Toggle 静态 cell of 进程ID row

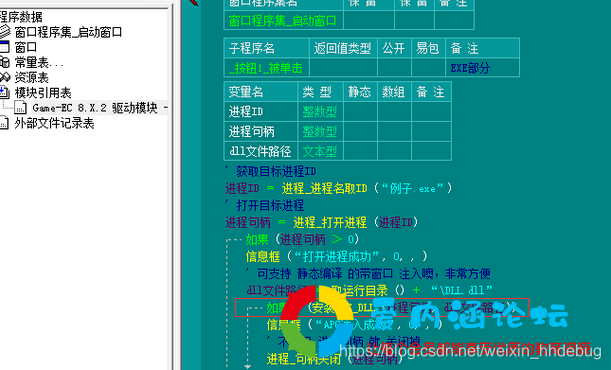[360, 111]
